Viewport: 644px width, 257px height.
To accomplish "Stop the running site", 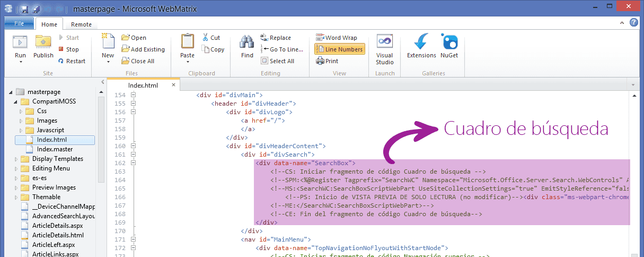I will [x=68, y=49].
